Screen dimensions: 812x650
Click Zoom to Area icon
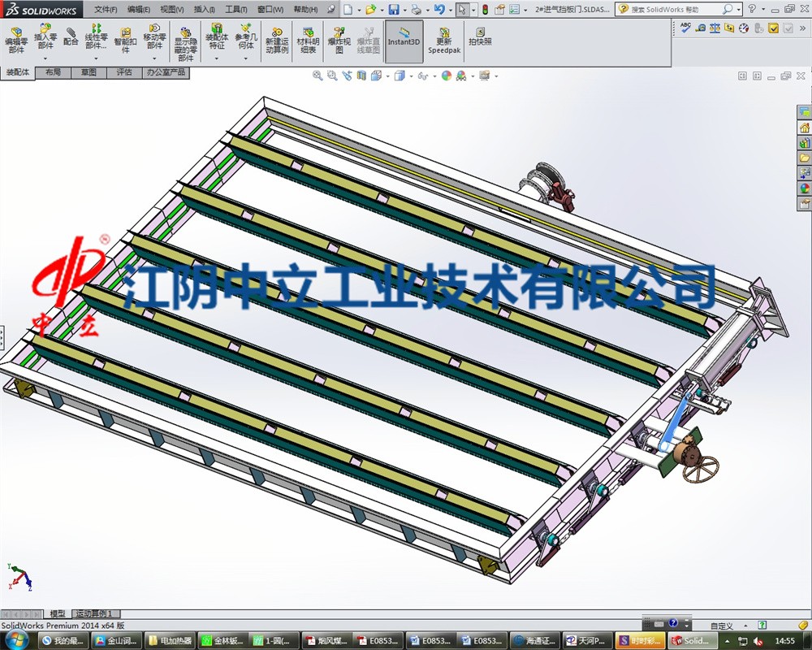[332, 76]
